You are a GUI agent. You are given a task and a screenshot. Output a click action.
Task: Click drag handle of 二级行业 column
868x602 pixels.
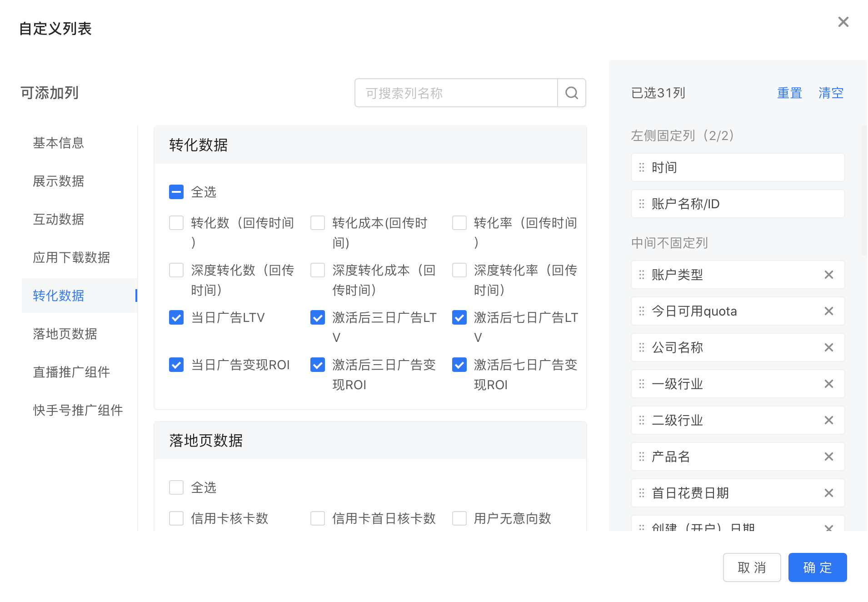tap(642, 420)
